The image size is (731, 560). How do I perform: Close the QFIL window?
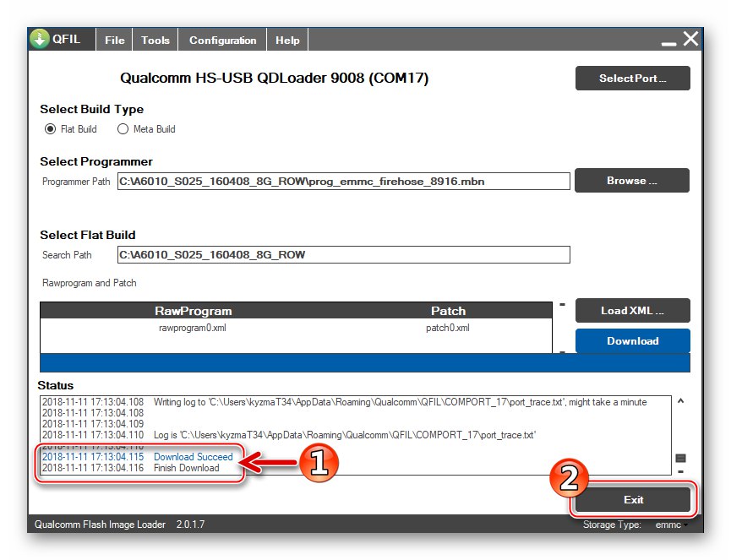coord(691,39)
